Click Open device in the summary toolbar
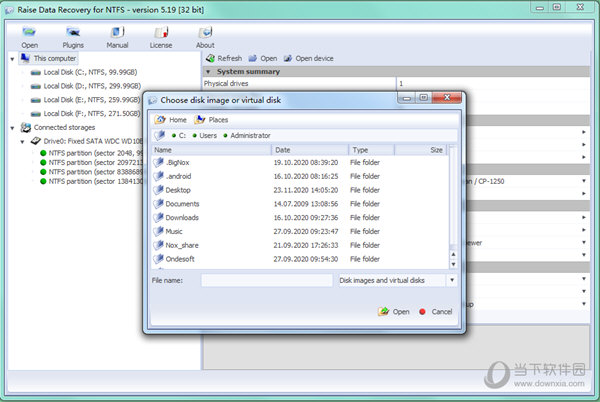The height and width of the screenshot is (402, 600). [309, 59]
